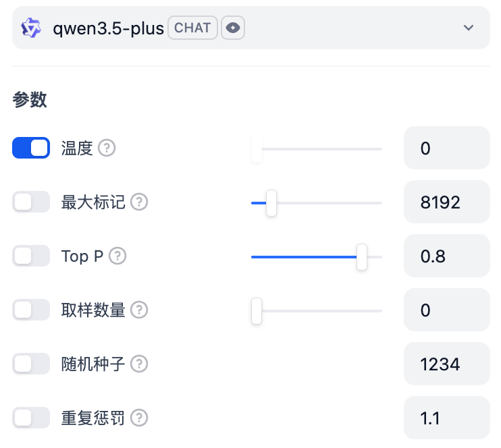Turn on the 取样数量 toggle
Image resolution: width=501 pixels, height=448 pixels.
(31, 310)
